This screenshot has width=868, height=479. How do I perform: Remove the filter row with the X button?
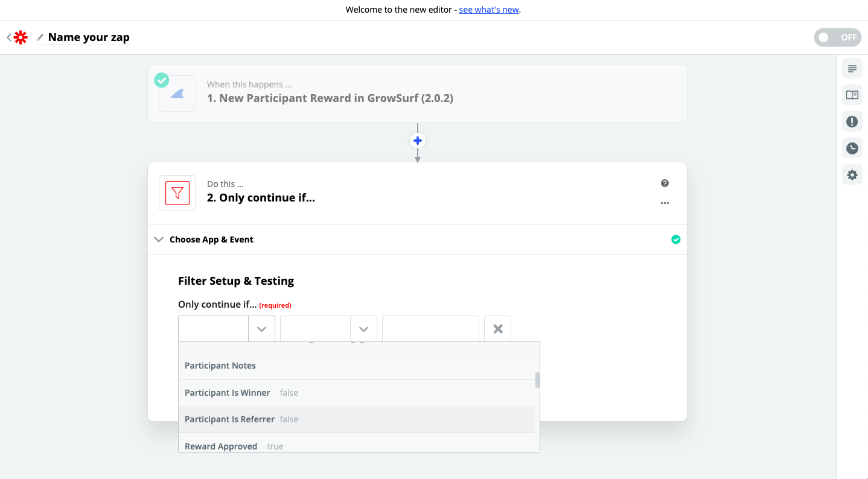(498, 329)
